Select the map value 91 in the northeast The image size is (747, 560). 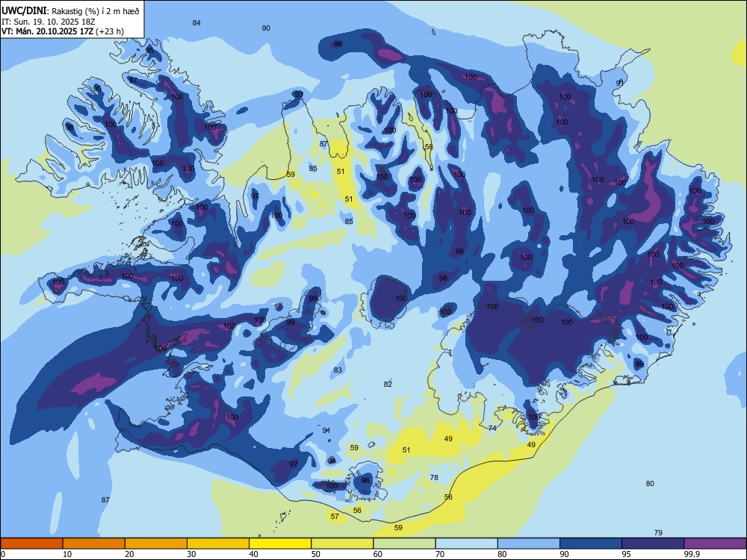pyautogui.click(x=620, y=83)
